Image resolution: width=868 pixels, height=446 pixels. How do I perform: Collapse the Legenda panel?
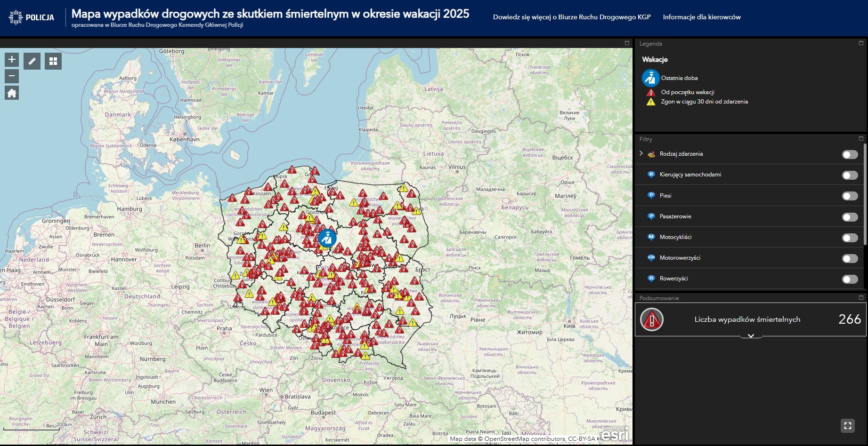click(x=860, y=43)
